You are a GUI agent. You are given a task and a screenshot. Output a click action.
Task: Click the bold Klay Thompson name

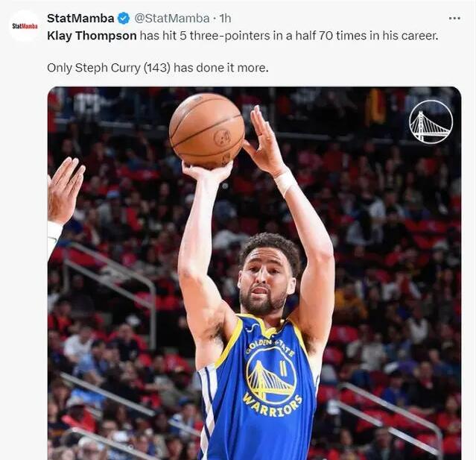click(x=92, y=36)
